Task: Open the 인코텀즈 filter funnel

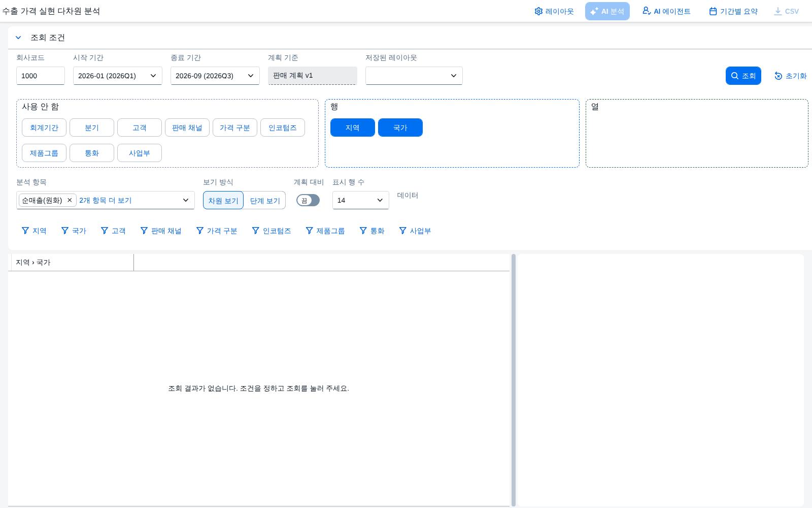Action: pyautogui.click(x=272, y=231)
